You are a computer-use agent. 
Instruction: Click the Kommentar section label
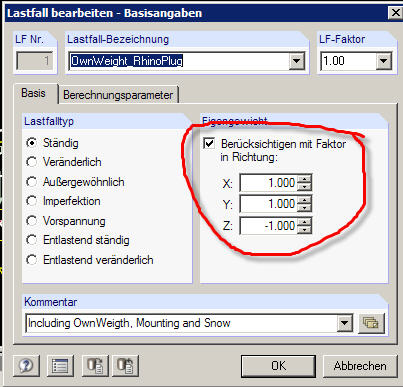[51, 302]
